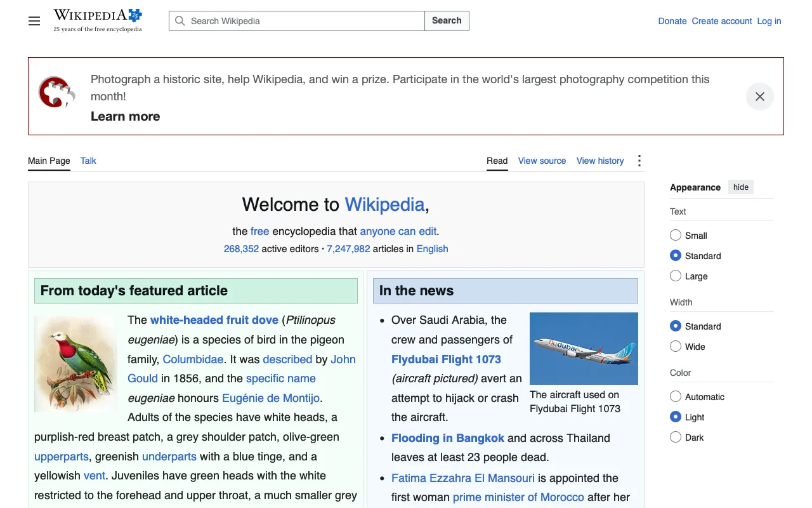Click the Wikipedia logo

pos(98,20)
